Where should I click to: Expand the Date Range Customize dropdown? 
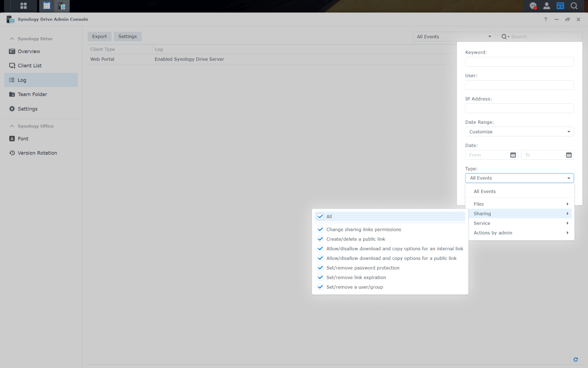pyautogui.click(x=519, y=131)
